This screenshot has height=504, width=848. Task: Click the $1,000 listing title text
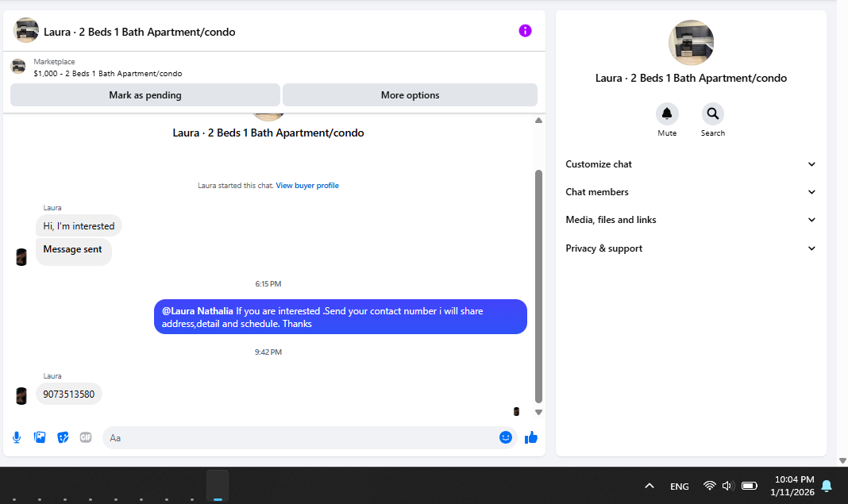tap(108, 74)
